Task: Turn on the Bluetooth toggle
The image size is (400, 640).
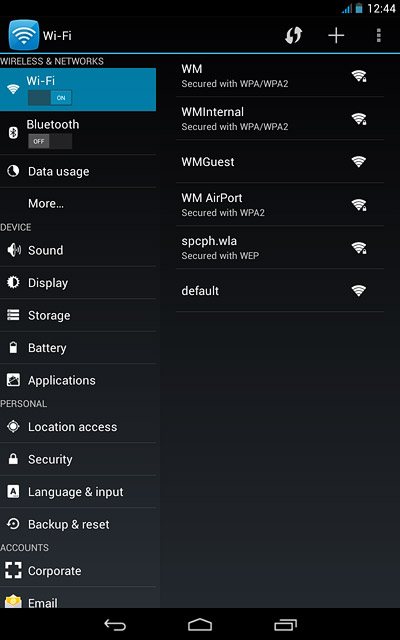Action: click(50, 141)
